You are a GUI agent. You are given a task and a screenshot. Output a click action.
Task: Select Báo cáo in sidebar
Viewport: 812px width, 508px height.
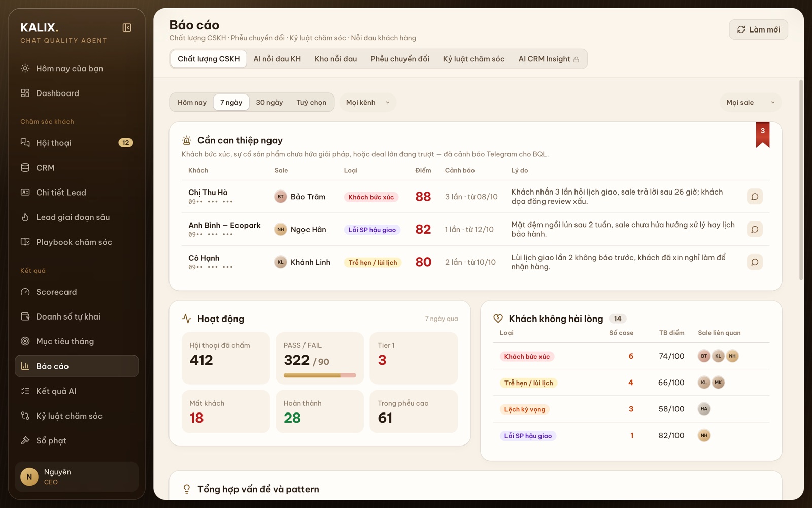77,366
